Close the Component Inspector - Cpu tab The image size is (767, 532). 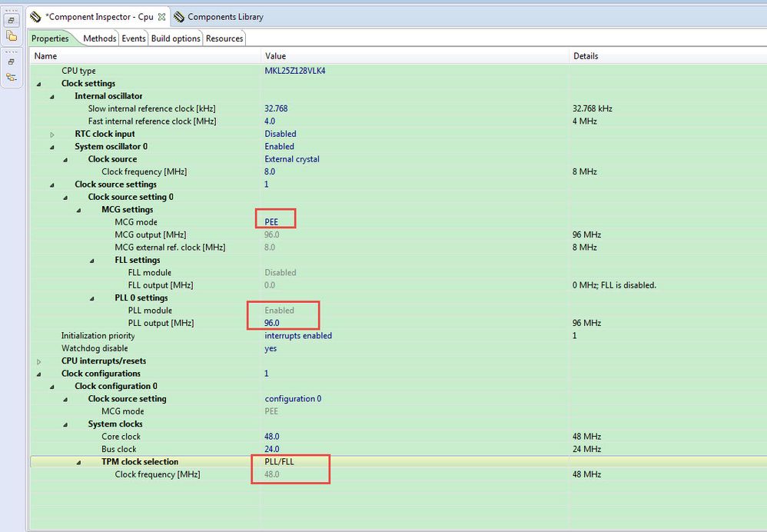(161, 17)
